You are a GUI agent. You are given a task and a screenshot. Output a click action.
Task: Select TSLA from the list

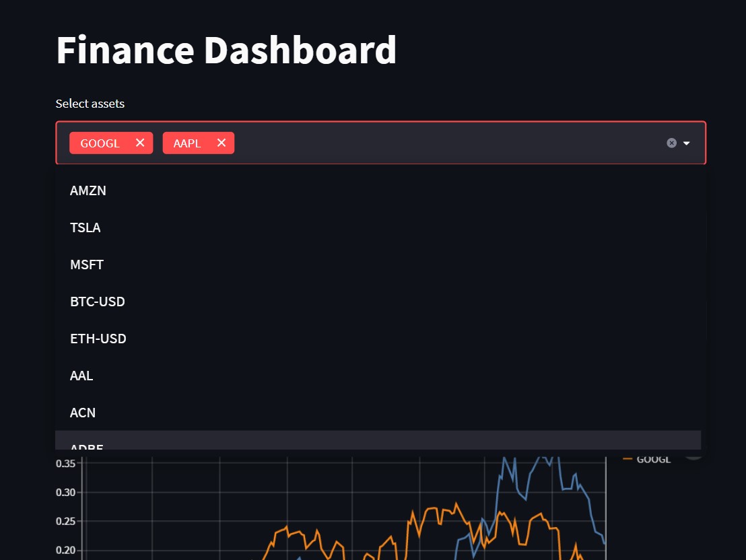pyautogui.click(x=378, y=228)
